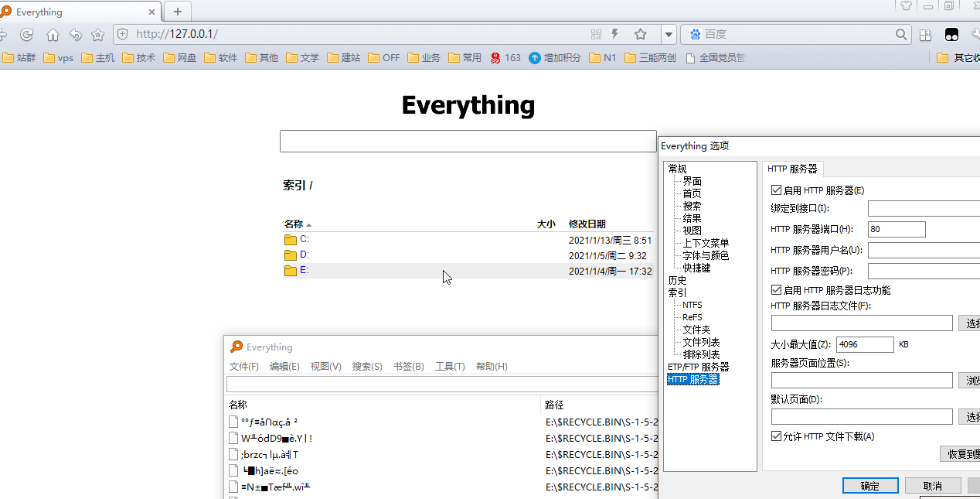Click the favorites star icon beside the undo arrow
Screen dimensions: 980x499
click(97, 34)
